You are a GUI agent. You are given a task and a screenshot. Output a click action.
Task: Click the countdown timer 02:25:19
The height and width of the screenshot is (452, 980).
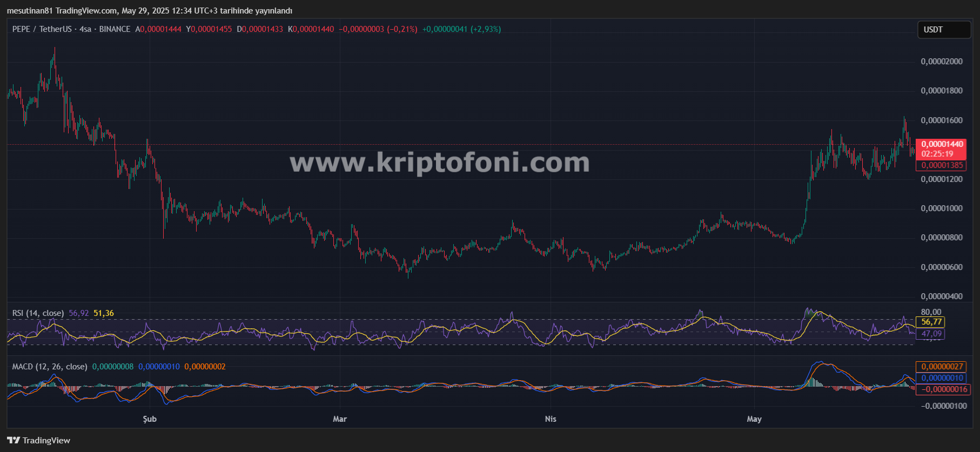(937, 154)
